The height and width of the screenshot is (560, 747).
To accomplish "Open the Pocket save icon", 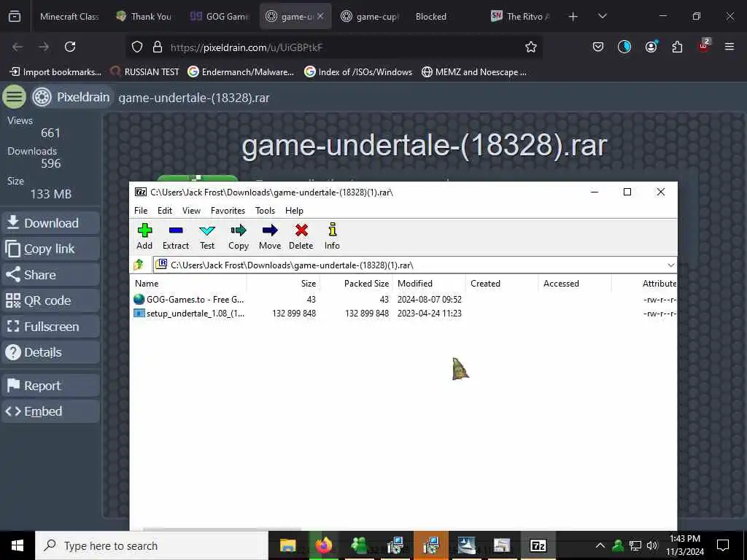I will tap(598, 47).
